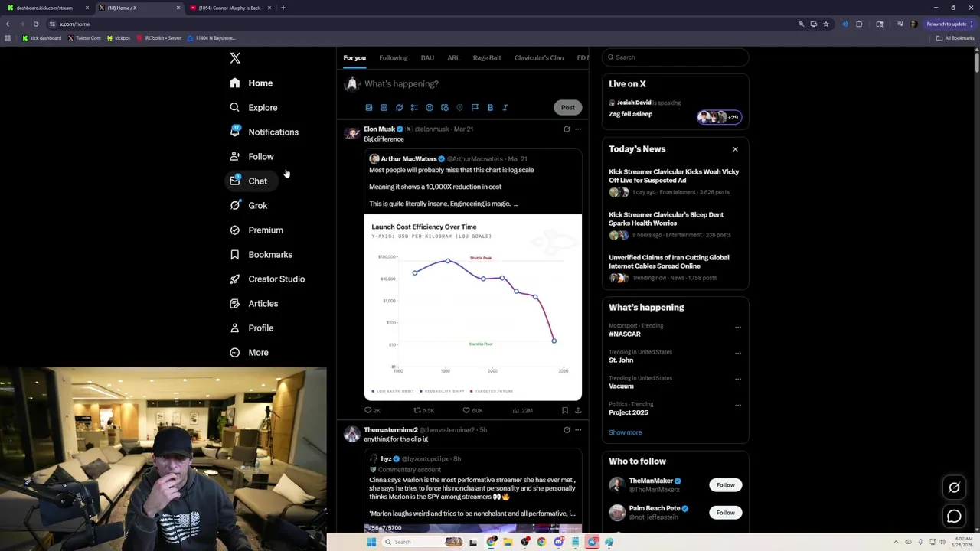Open options for Vacuum trend
980x551 pixels.
click(x=738, y=380)
